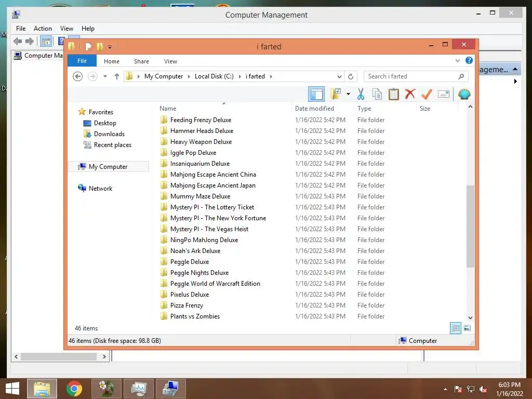Click the Search i farted field
The height and width of the screenshot is (399, 532).
click(416, 76)
